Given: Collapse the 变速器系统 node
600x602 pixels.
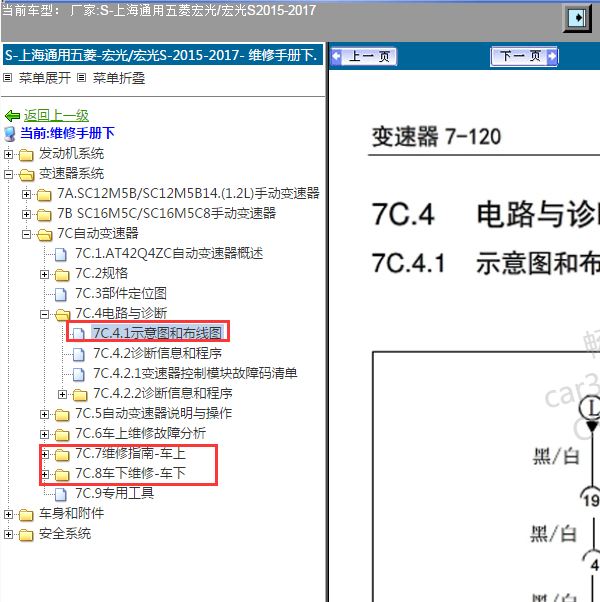Looking at the screenshot, I should click(x=8, y=174).
